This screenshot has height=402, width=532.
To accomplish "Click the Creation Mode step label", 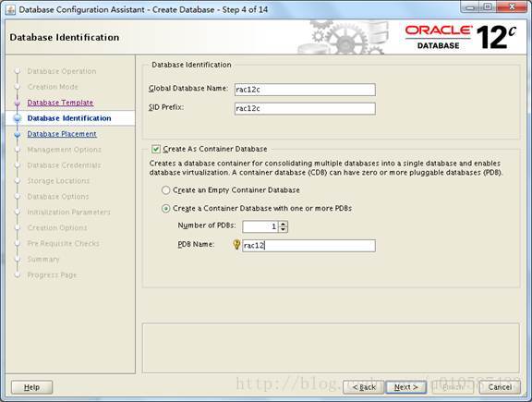I will pyautogui.click(x=53, y=87).
